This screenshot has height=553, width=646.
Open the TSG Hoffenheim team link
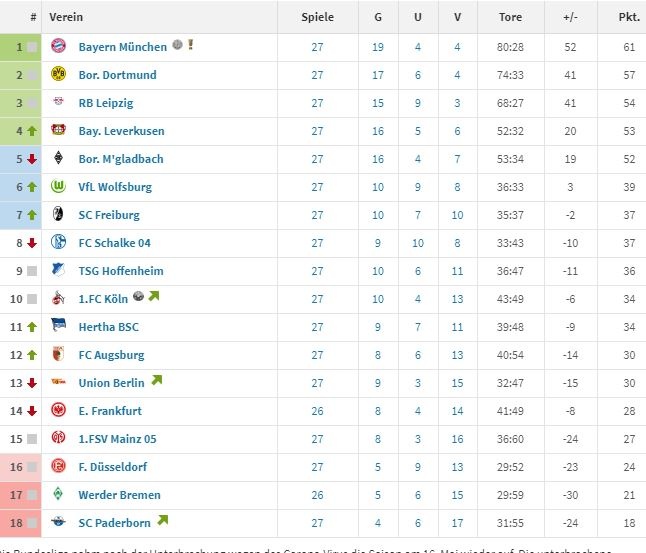point(120,271)
